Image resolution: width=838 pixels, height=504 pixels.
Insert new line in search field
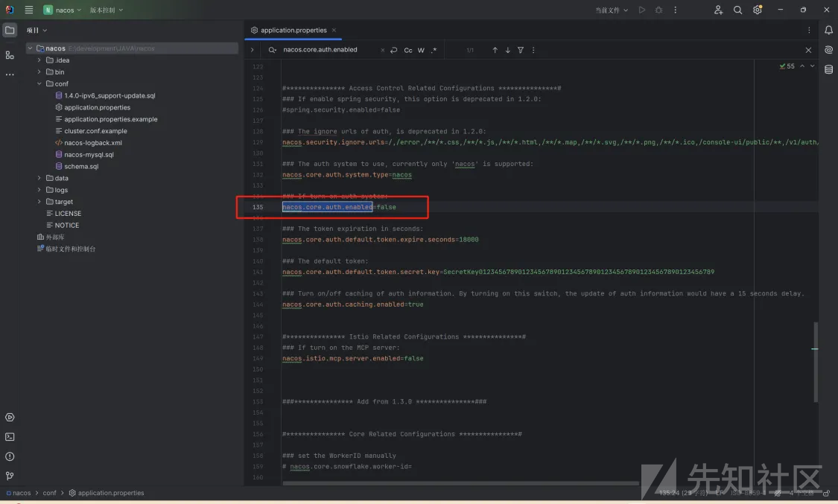(x=394, y=50)
